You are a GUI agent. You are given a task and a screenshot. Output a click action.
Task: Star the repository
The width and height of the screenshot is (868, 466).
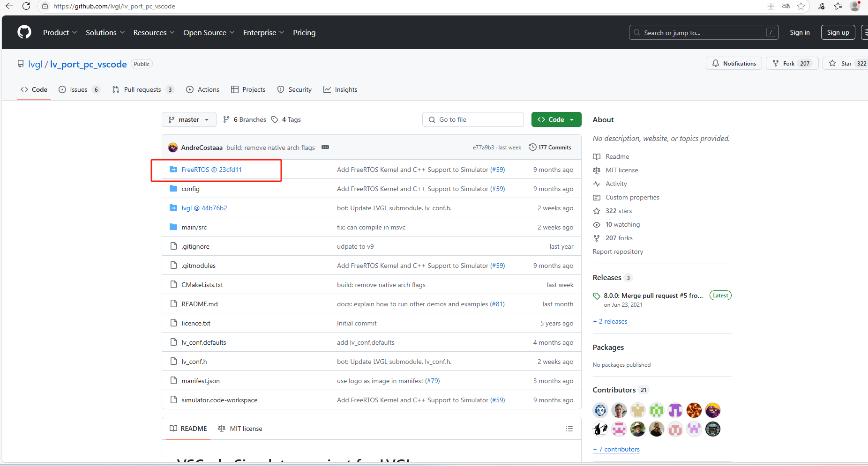click(846, 63)
